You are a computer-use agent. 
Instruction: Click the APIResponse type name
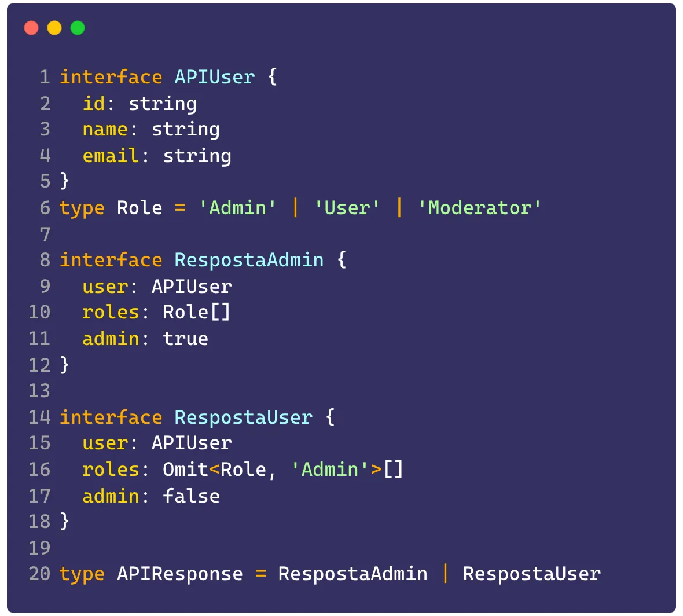180,574
